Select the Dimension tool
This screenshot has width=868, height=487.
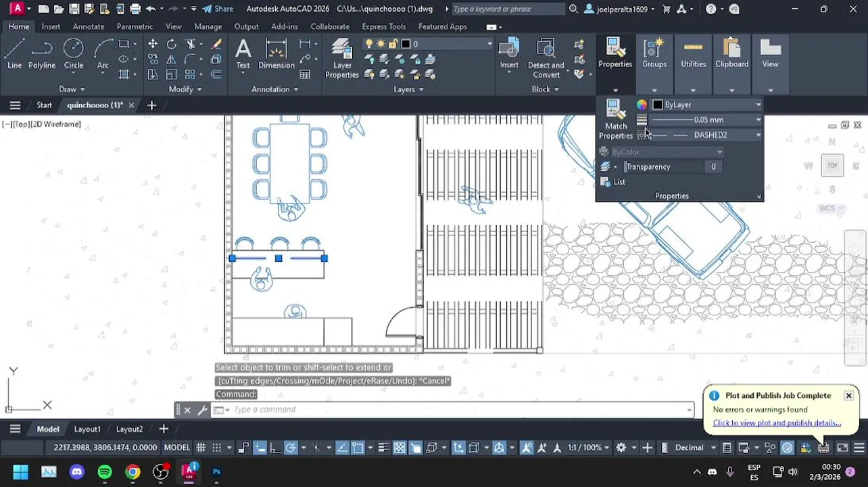pyautogui.click(x=276, y=54)
